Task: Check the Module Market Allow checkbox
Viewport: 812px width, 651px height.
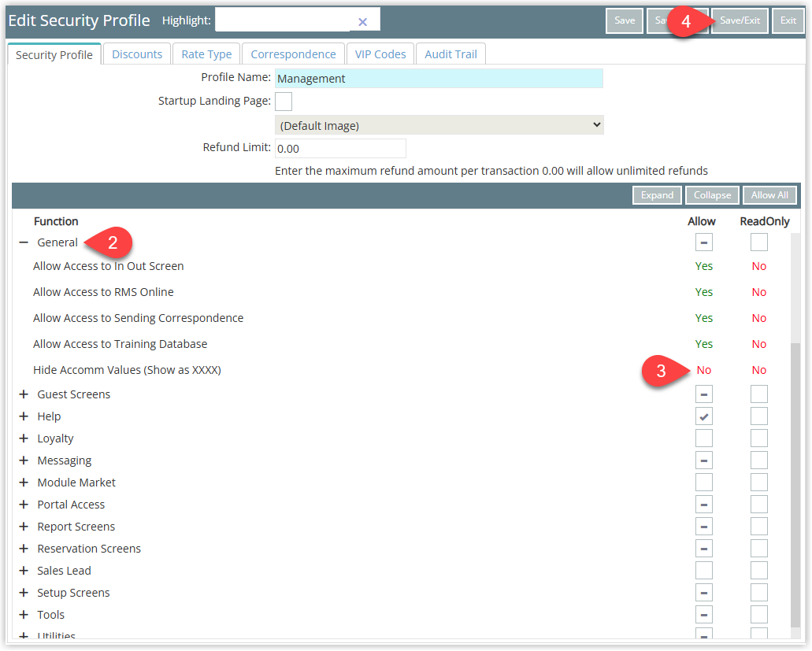Action: [704, 483]
